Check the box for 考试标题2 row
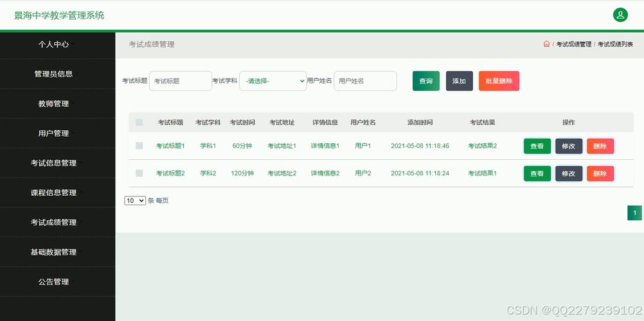Image resolution: width=644 pixels, height=321 pixels. pos(139,173)
